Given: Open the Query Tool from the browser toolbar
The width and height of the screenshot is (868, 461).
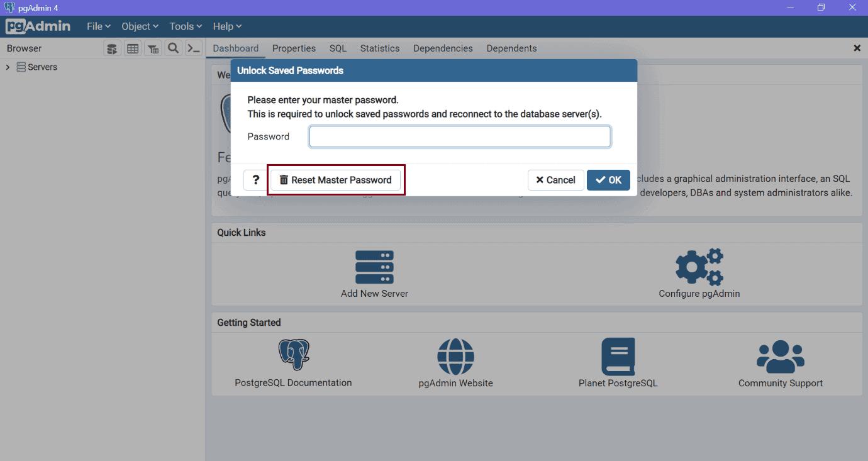Looking at the screenshot, I should [112, 48].
